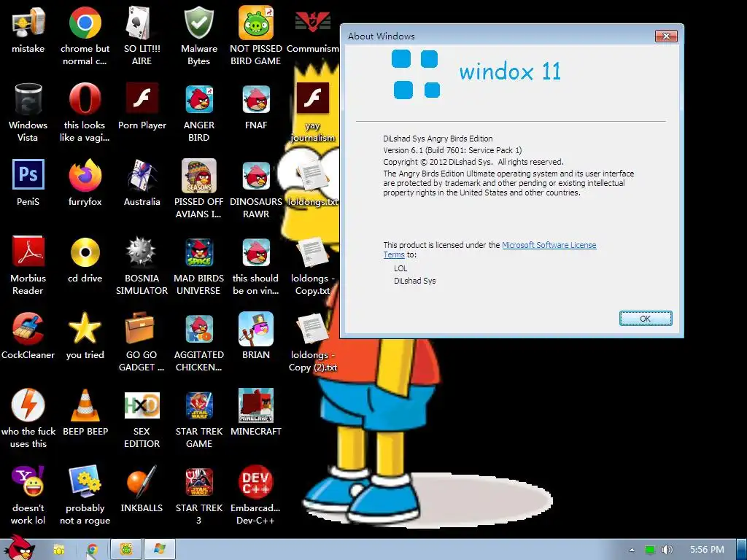The width and height of the screenshot is (747, 560).
Task: Open the 'mistake' desktop icon
Action: pos(28,23)
